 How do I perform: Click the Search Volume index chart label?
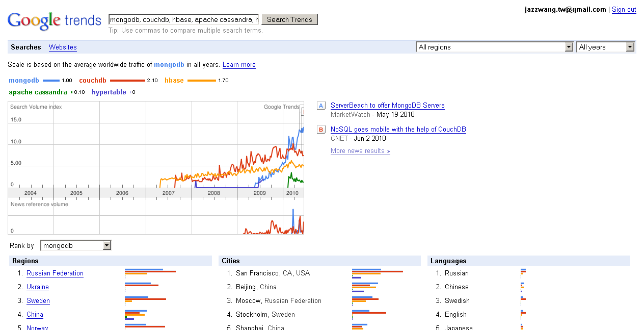[36, 107]
